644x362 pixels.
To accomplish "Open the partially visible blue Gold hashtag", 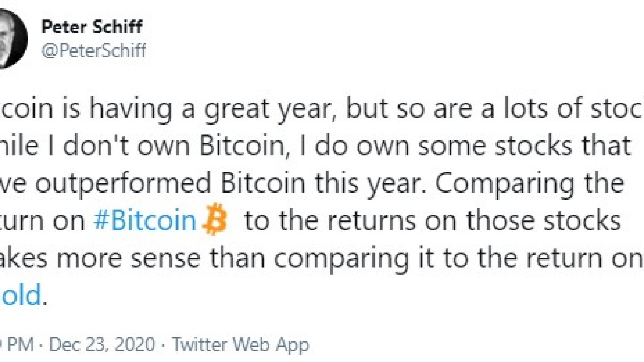I will (20, 295).
